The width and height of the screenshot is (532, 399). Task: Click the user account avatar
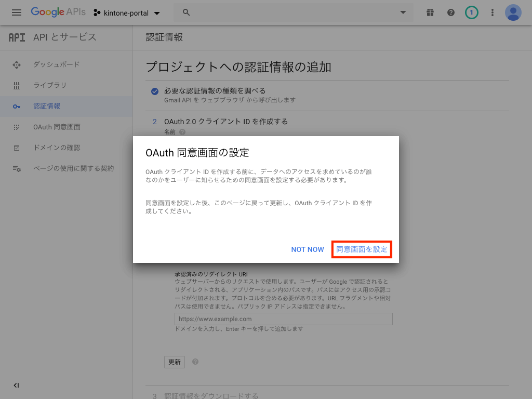click(513, 12)
